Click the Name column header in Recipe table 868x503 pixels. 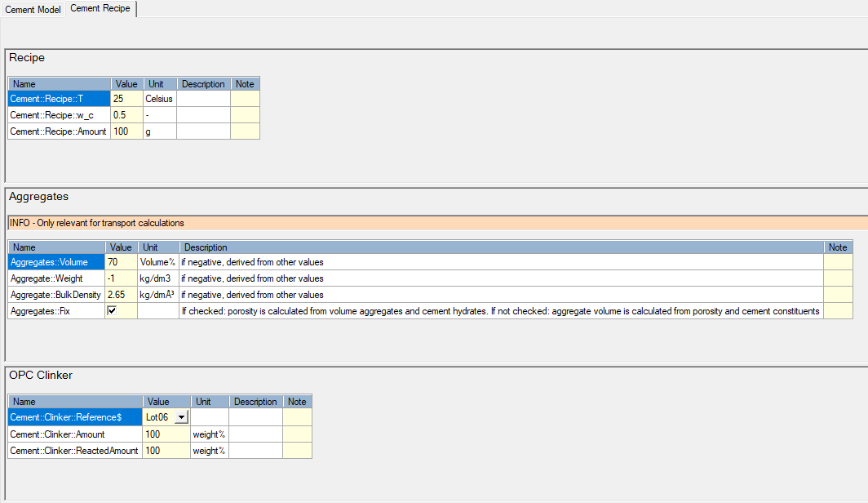(59, 84)
